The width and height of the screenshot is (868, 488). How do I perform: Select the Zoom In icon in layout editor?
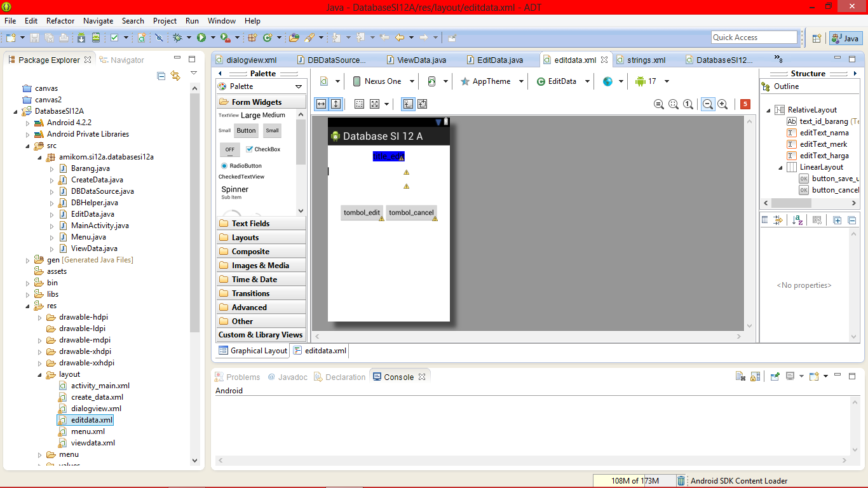point(722,104)
